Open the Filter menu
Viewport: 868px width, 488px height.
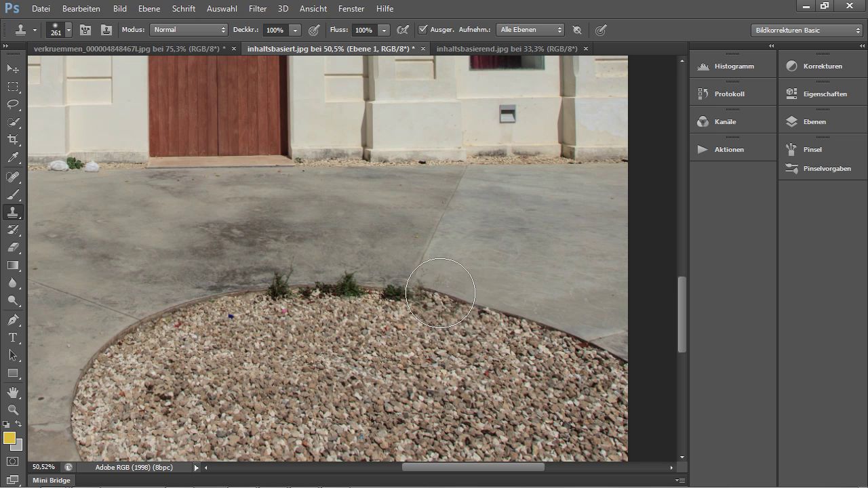click(x=257, y=9)
